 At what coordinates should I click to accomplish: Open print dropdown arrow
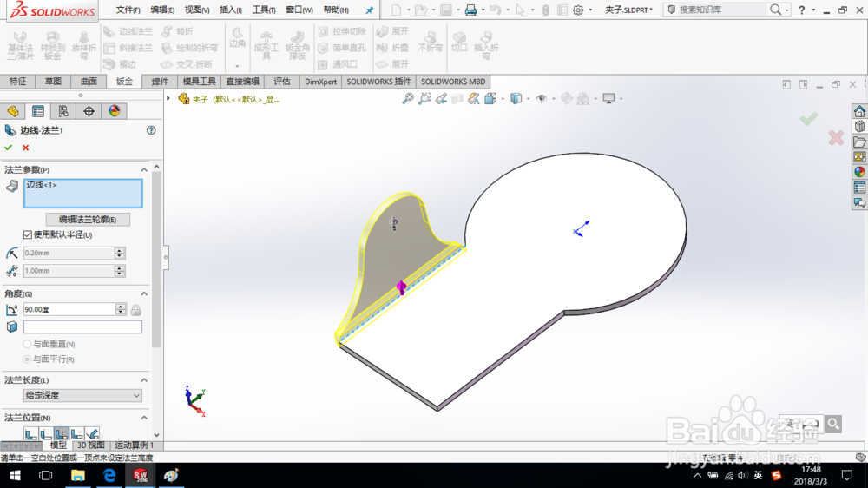point(483,10)
